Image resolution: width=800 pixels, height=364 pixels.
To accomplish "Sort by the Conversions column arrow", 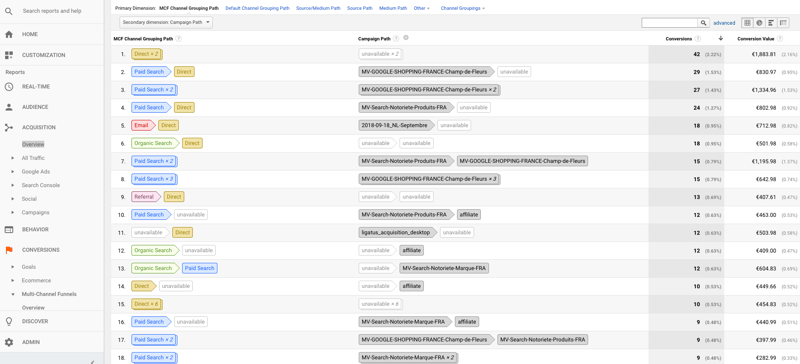I will [720, 38].
